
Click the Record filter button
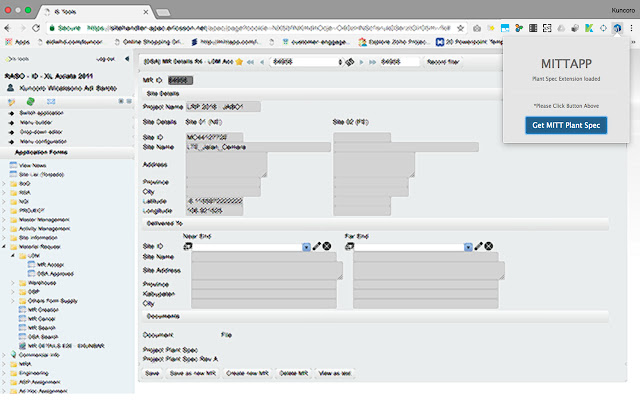pos(443,62)
